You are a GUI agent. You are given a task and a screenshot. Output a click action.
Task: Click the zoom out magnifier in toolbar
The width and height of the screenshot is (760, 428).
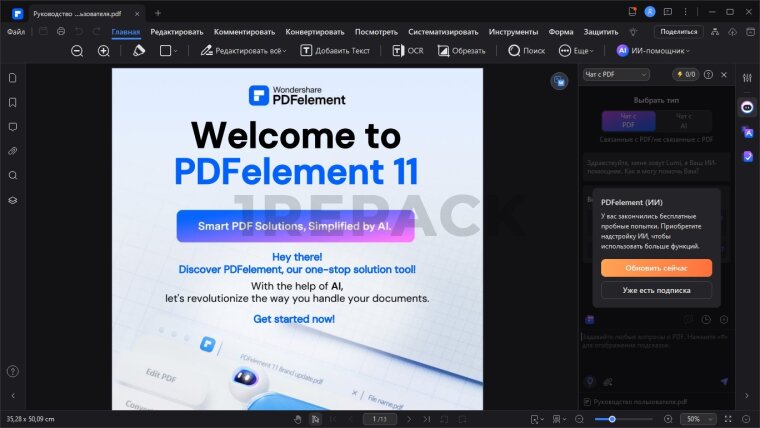(x=77, y=50)
